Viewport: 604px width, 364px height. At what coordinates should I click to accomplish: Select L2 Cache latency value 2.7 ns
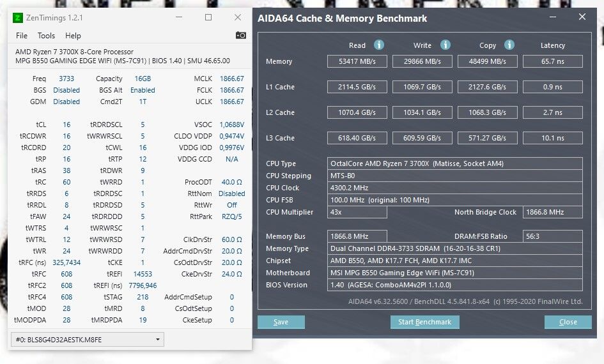click(x=553, y=112)
